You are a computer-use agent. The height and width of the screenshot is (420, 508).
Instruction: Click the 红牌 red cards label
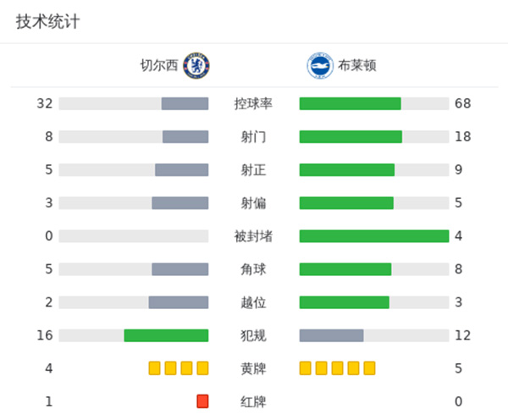tap(254, 401)
